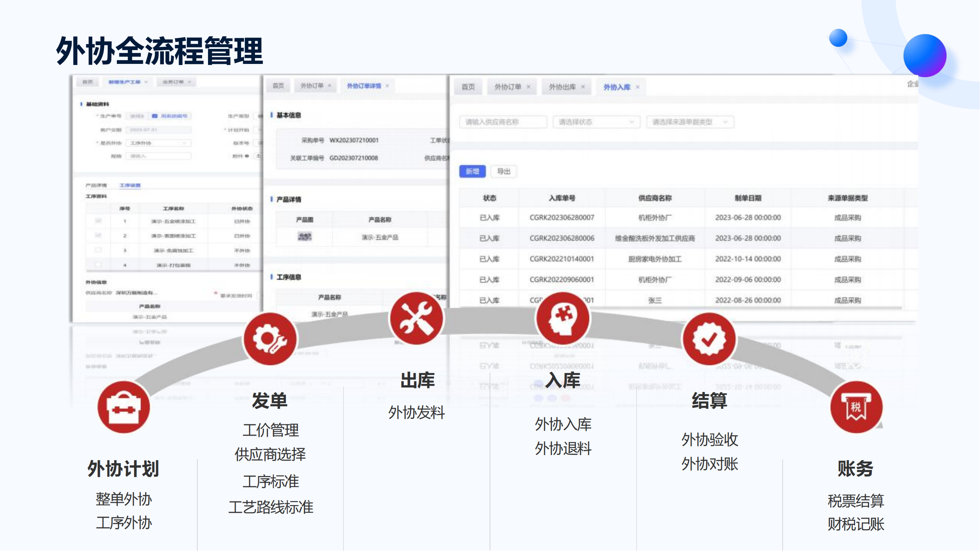The width and height of the screenshot is (980, 551).
Task: Click purchase number WX202307210001
Action: [x=354, y=140]
